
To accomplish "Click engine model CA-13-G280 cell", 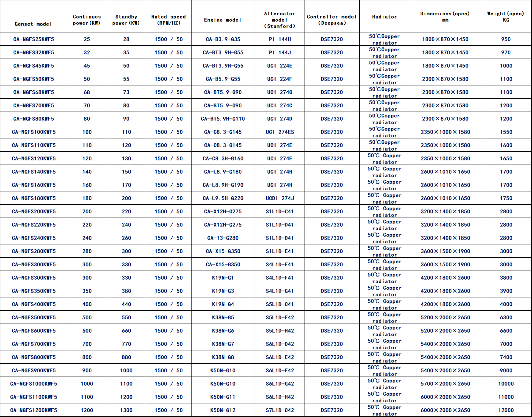I will click(x=223, y=238).
